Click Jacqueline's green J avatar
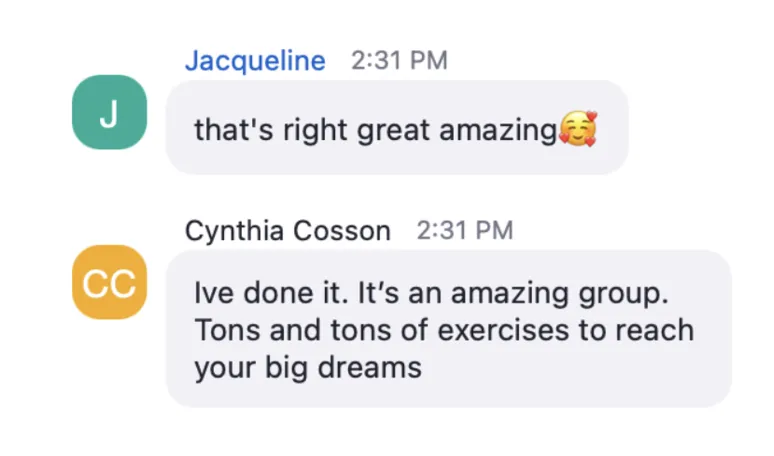Image resolution: width=774 pixels, height=456 pixels. [x=110, y=112]
